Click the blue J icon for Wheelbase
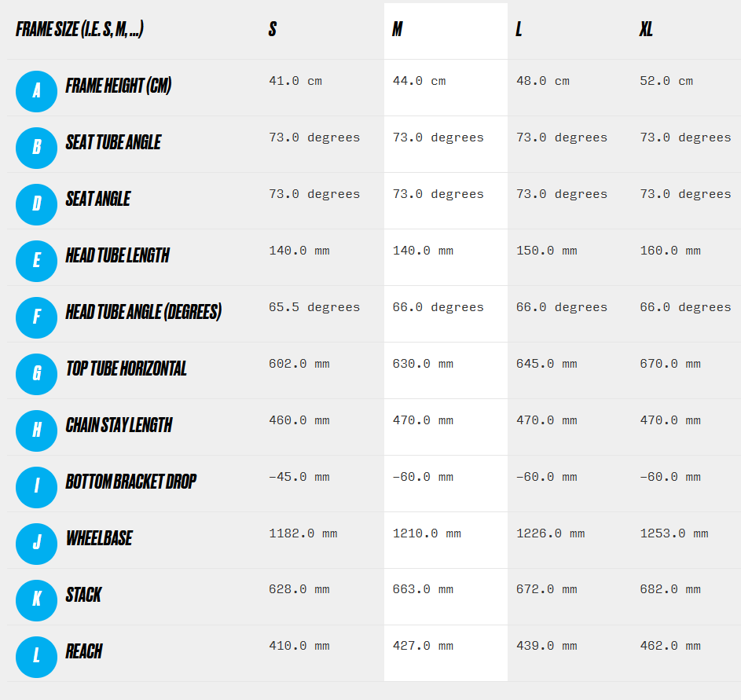Viewport: 741px width, 700px height. 36,544
